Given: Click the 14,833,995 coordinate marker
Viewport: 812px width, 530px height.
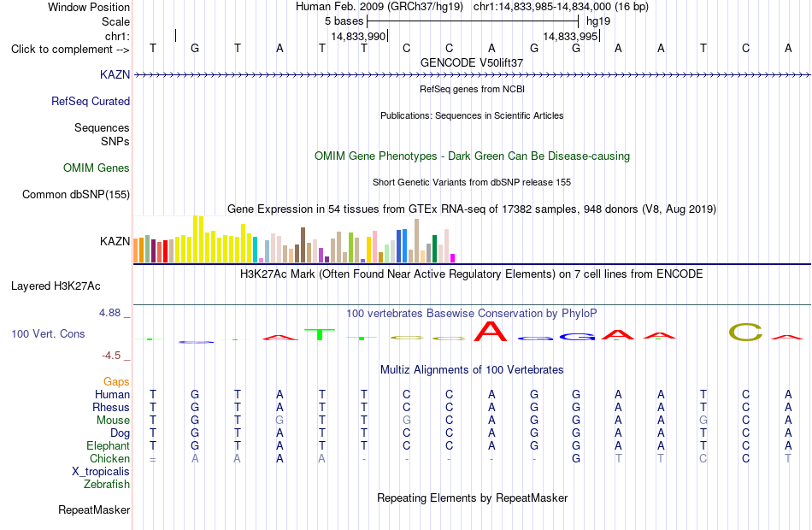Looking at the screenshot, I should 571,36.
